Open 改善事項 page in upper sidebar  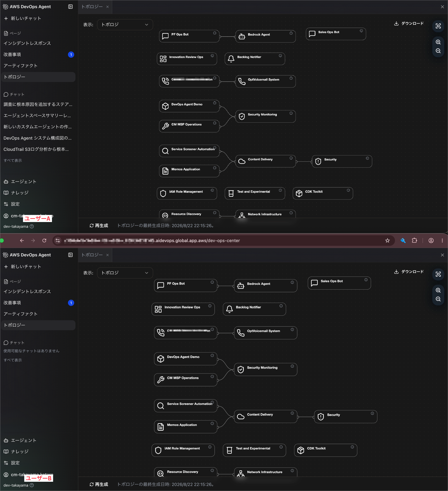click(38, 54)
